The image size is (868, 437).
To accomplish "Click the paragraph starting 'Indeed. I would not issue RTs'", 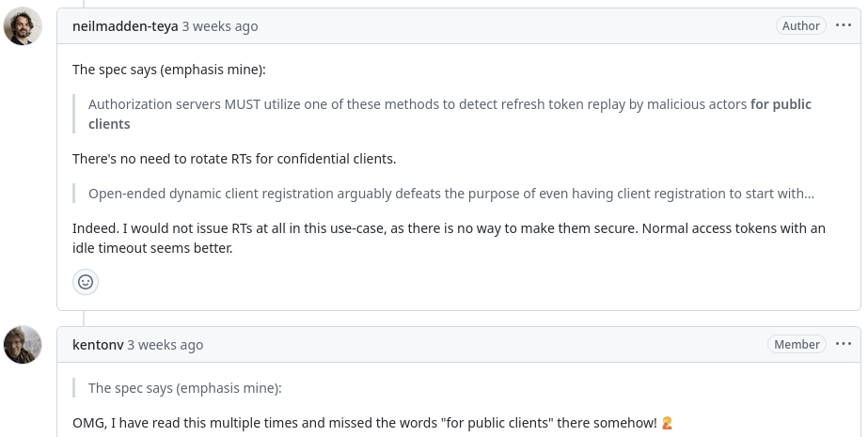I will (x=449, y=239).
